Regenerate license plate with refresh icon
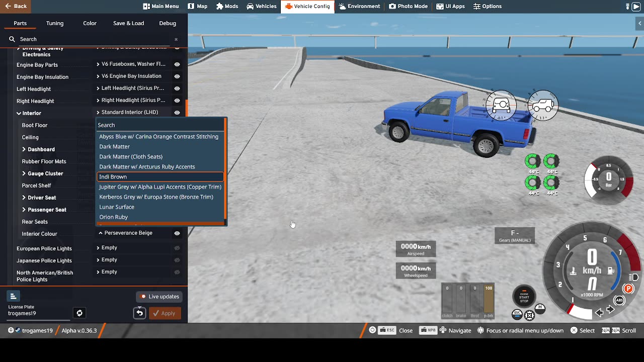Viewport: 644px width, 362px height. pyautogui.click(x=79, y=313)
